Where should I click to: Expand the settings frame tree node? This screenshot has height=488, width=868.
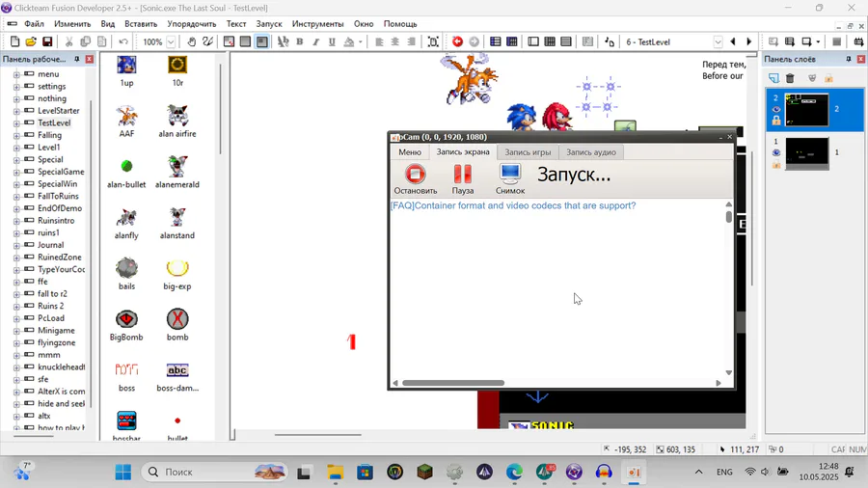tap(16, 86)
